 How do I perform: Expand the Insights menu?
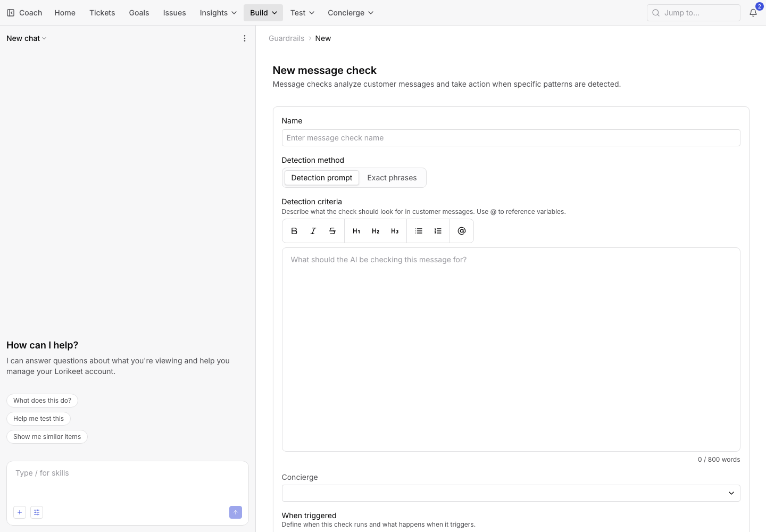[x=218, y=13]
